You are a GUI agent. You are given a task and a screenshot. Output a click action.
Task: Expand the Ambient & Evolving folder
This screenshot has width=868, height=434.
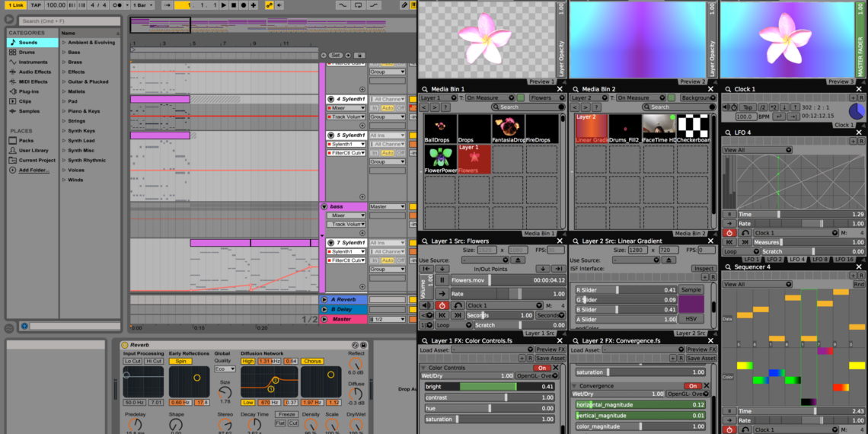[x=64, y=43]
